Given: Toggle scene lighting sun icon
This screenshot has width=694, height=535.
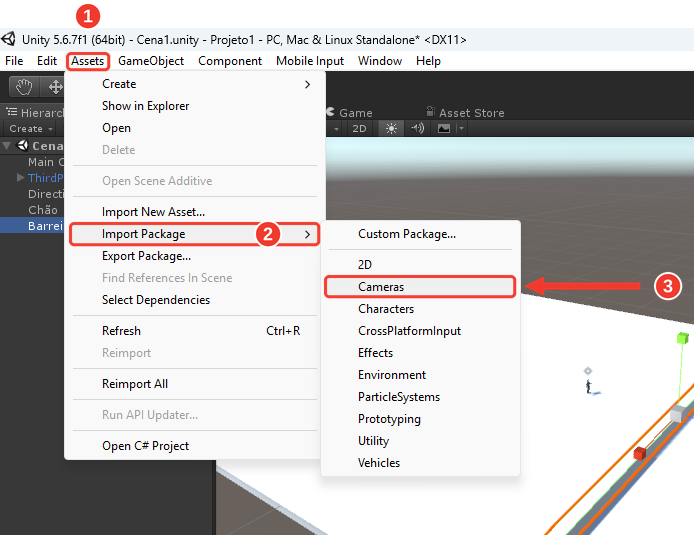Looking at the screenshot, I should tap(391, 129).
